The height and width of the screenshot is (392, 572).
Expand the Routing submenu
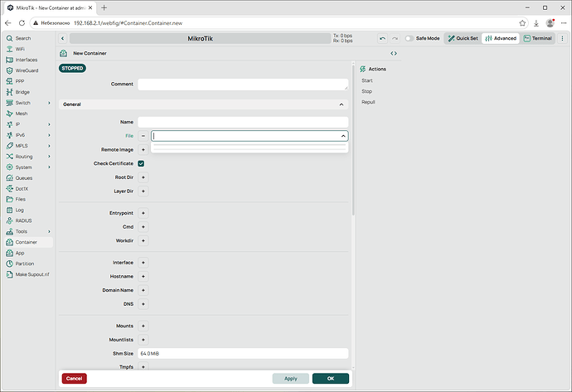tap(49, 157)
